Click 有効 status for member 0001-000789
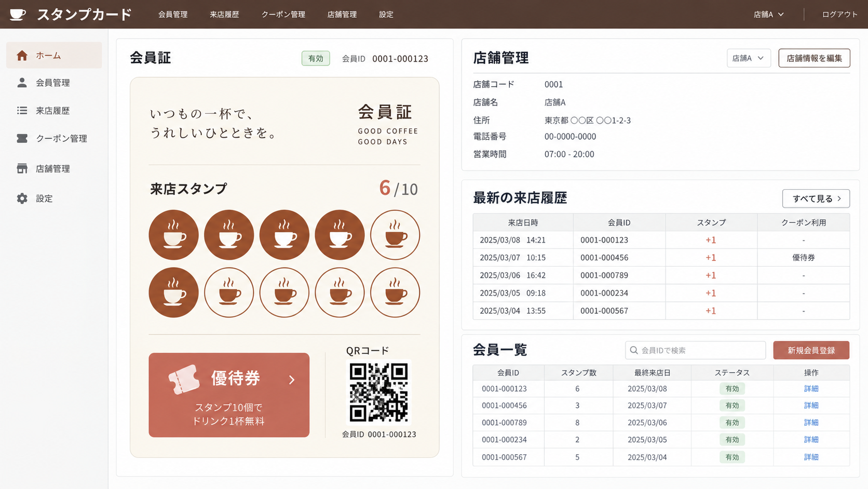Image resolution: width=868 pixels, height=489 pixels. (732, 422)
